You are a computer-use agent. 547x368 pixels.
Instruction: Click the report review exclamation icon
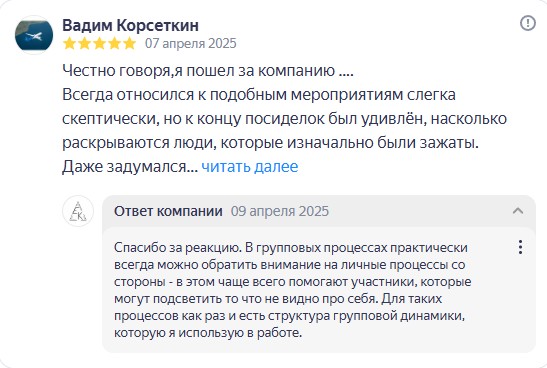[527, 23]
